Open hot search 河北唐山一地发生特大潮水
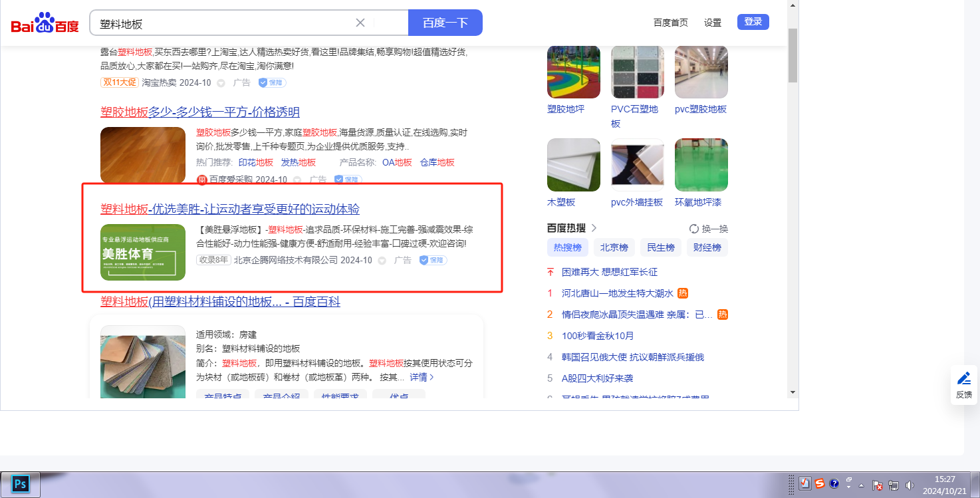This screenshot has height=498, width=980. point(618,293)
